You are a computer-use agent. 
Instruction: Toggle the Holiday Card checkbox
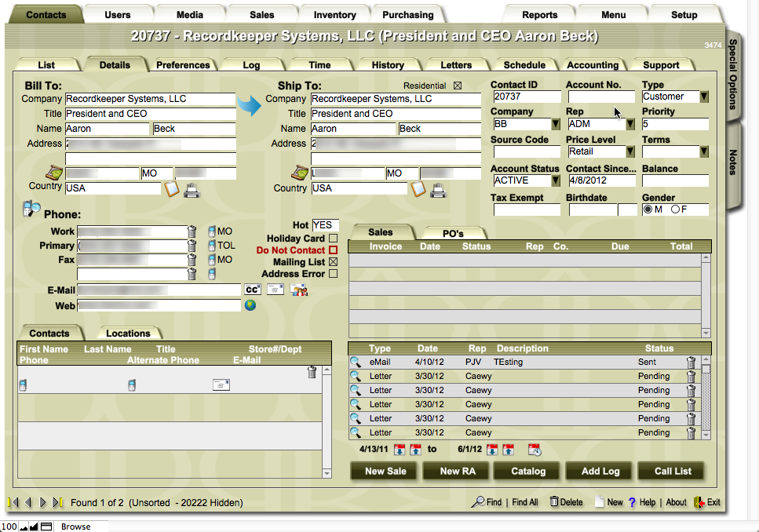[x=333, y=239]
